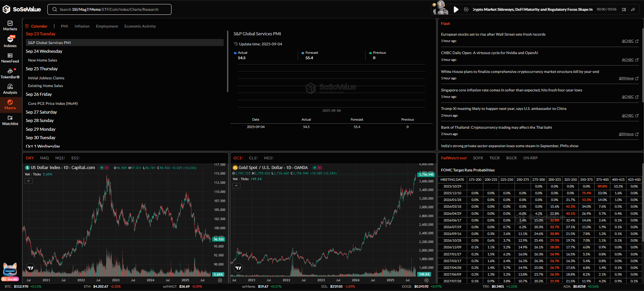Select the ES1! chart tab
Screen dimensions: 644x291
tap(75, 158)
